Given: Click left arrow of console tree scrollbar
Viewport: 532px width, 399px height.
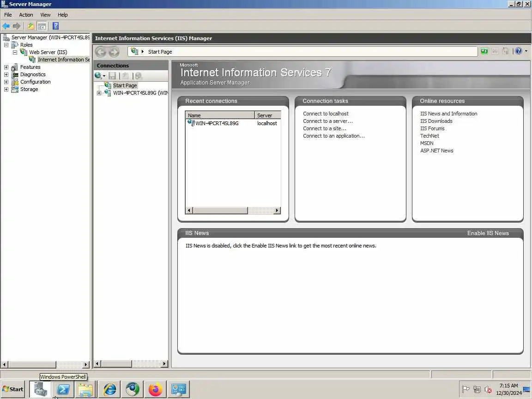Looking at the screenshot, I should (5, 365).
